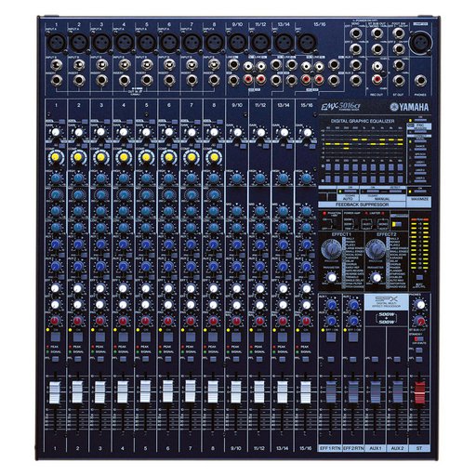
Task: Click channel 9/10 GAIN knob
Action: point(237,132)
